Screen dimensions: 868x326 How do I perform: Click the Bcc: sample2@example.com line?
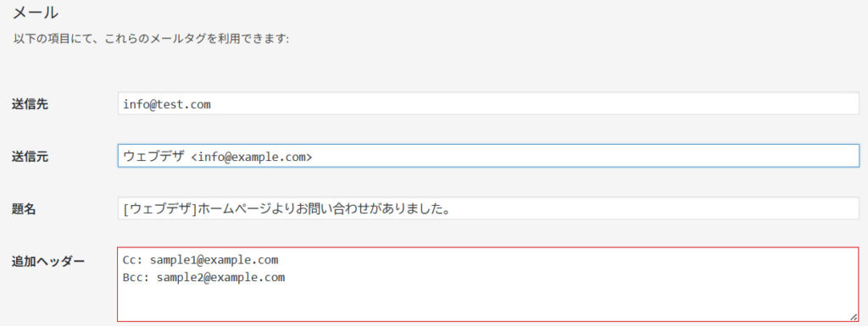[203, 278]
